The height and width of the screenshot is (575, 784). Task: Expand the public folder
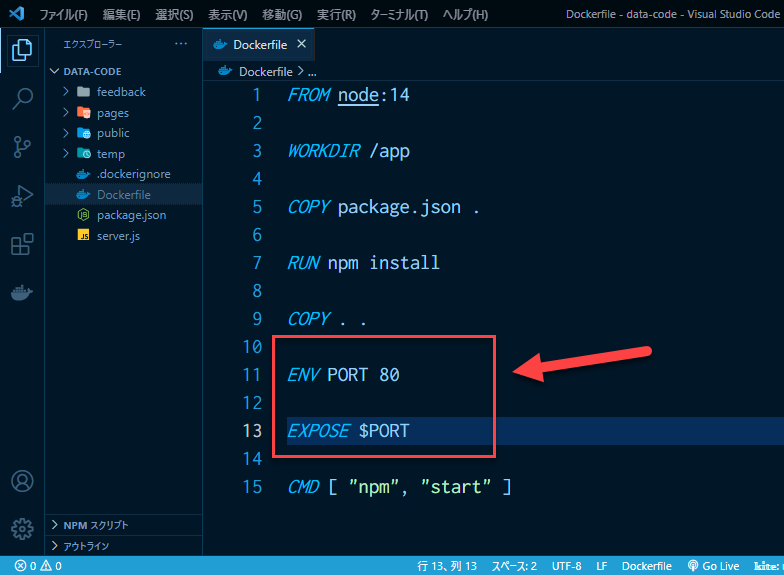coord(66,133)
